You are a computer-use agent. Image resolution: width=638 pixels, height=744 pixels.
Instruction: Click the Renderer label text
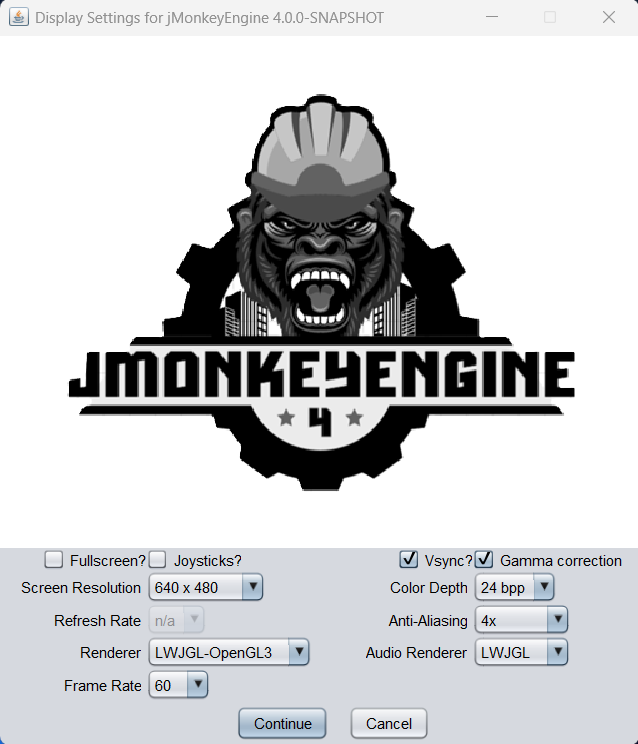point(110,653)
